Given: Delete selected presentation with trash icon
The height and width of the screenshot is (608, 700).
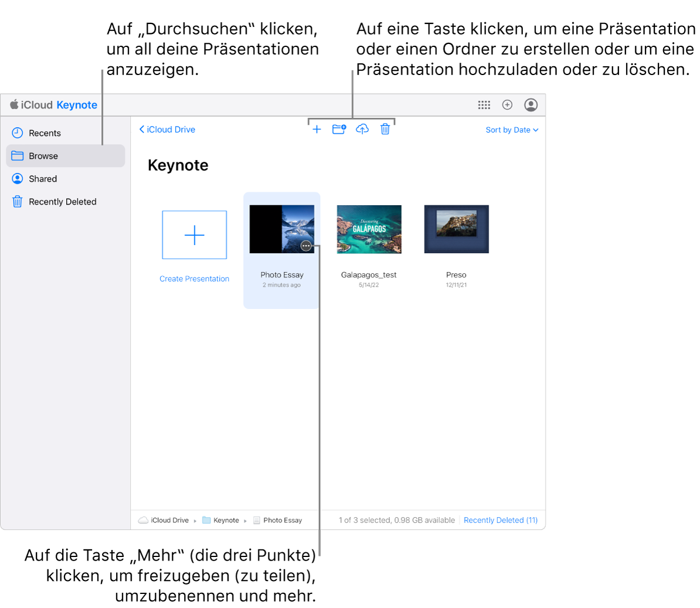Looking at the screenshot, I should 385,130.
